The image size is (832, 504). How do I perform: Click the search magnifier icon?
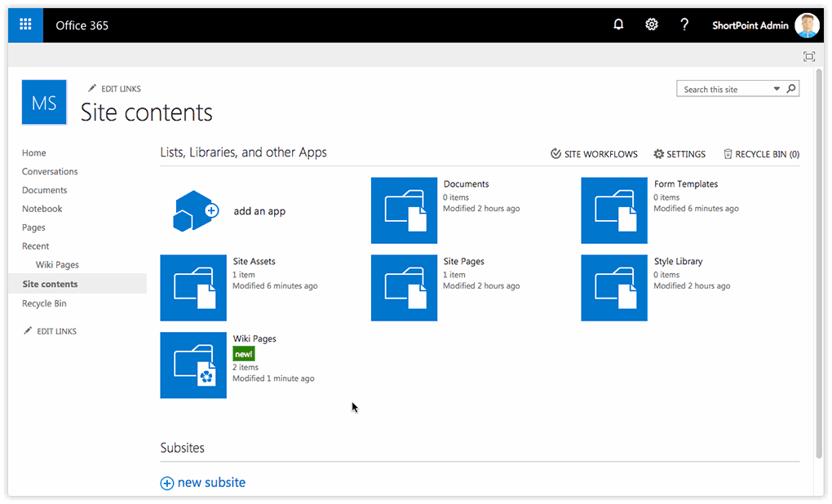pos(791,89)
